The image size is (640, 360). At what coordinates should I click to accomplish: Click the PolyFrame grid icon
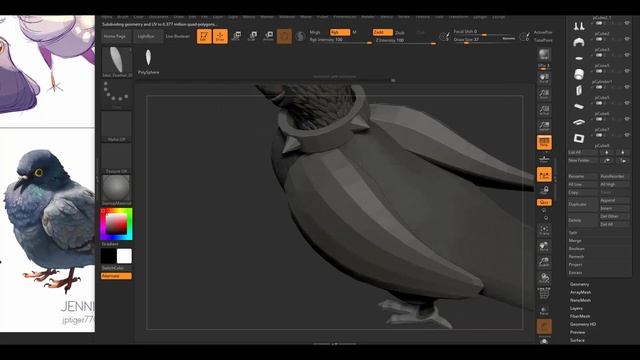pos(544,293)
